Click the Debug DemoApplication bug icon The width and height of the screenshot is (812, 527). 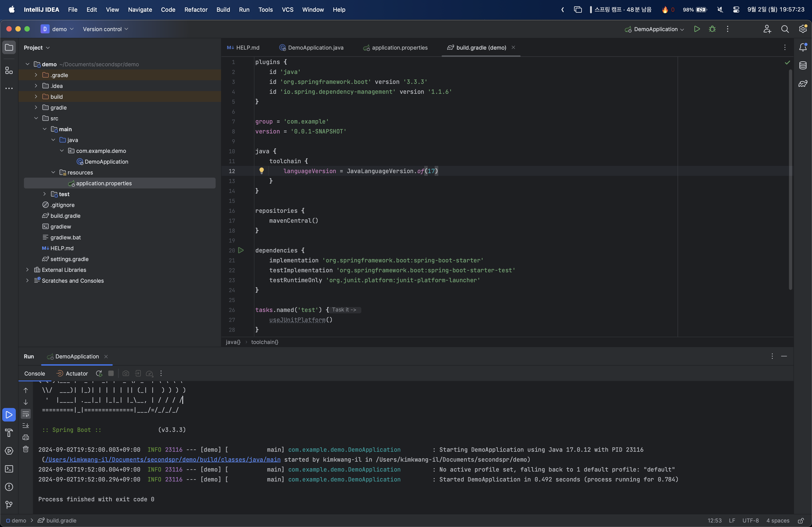point(712,29)
